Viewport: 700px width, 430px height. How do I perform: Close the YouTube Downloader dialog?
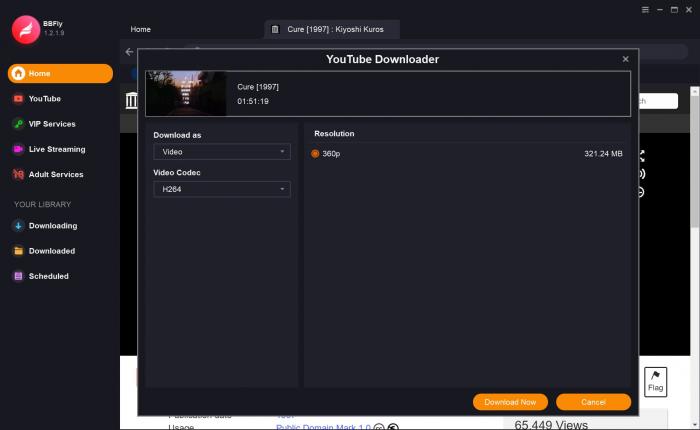coord(625,59)
